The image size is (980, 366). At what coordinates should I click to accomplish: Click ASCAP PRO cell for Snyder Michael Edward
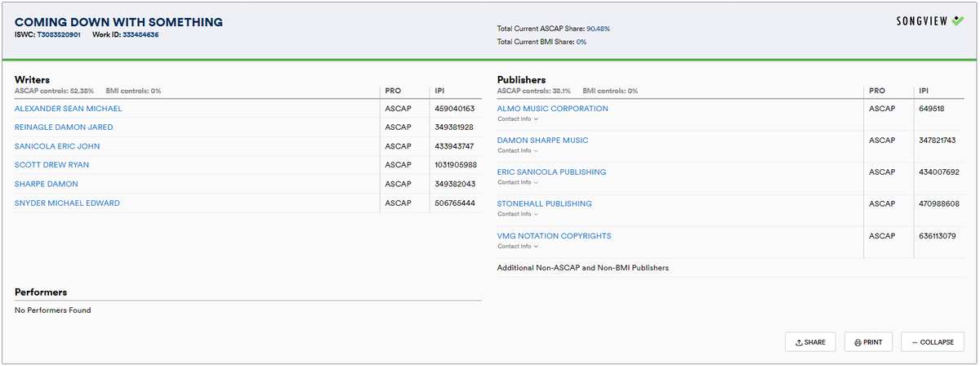click(398, 203)
